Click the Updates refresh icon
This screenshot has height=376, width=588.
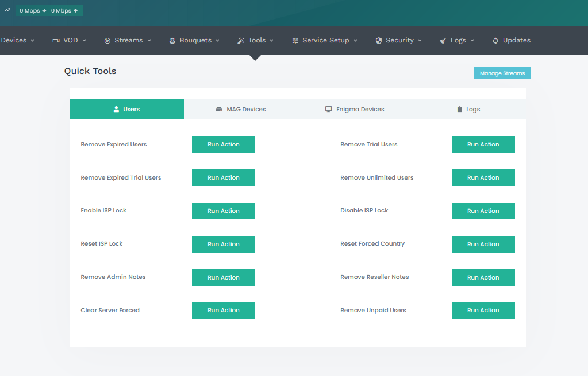[495, 41]
